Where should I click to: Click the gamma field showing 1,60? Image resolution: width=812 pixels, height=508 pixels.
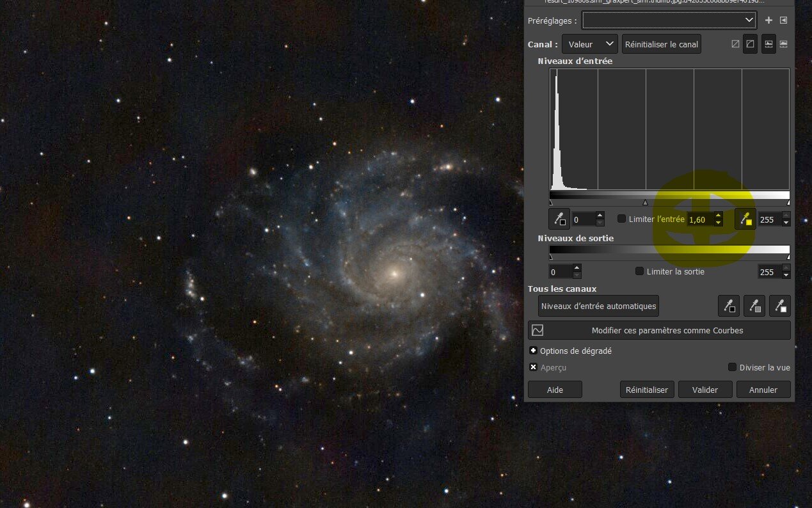point(699,219)
